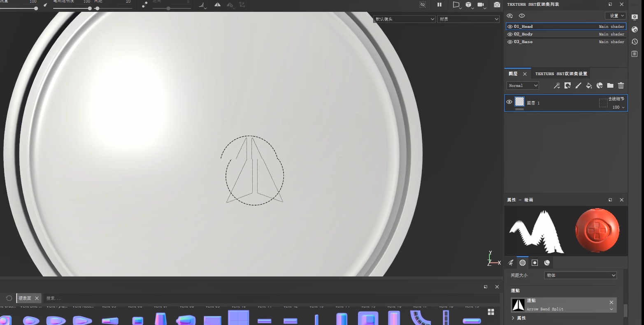Image resolution: width=644 pixels, height=325 pixels.
Task: Add a fill layer in the layers panel
Action: coord(588,85)
